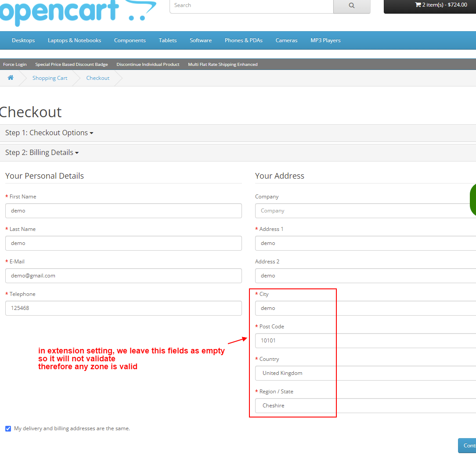Viewport: 476px width, 457px height.
Task: Open the green feedback tab on the right edge
Action: pyautogui.click(x=473, y=200)
